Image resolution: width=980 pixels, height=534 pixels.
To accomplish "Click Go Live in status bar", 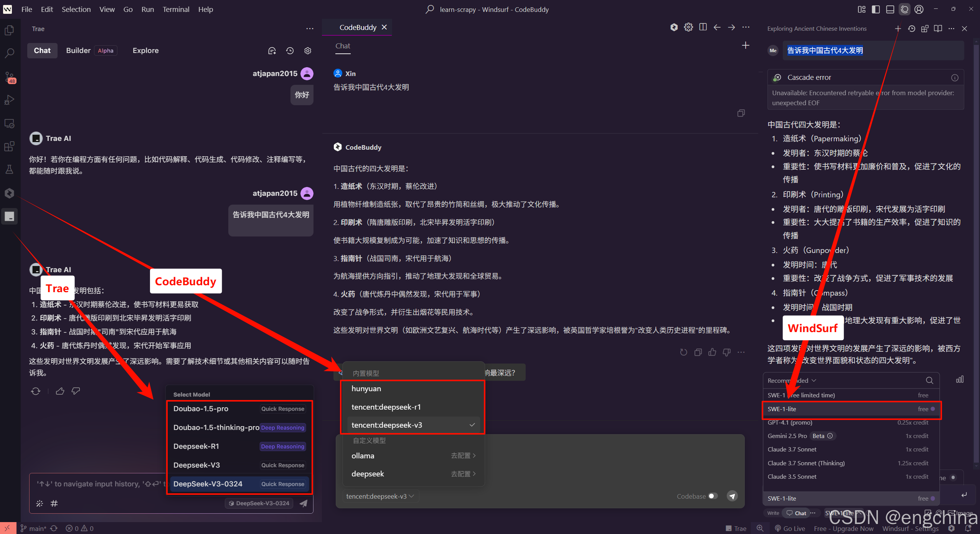I will 790,529.
